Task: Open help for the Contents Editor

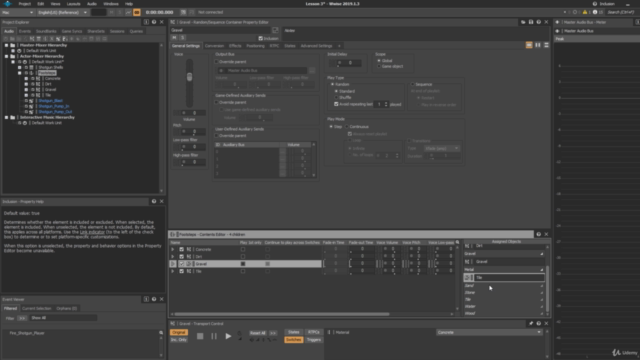Action: pyautogui.click(x=539, y=234)
